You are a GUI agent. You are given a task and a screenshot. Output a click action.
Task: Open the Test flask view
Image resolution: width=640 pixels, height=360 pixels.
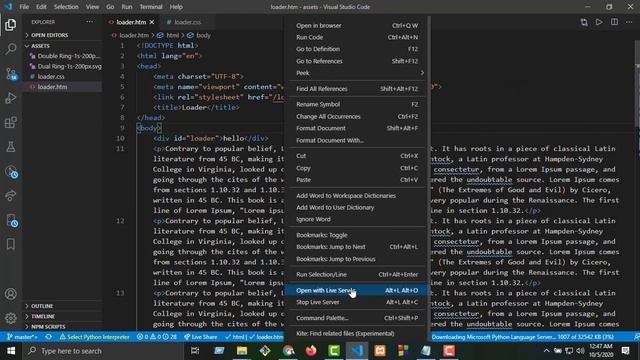click(x=11, y=147)
